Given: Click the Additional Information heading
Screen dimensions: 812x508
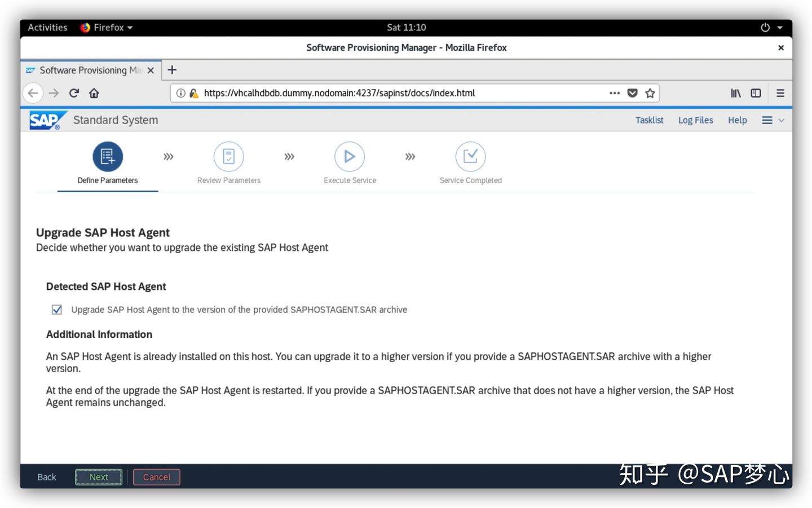Looking at the screenshot, I should click(x=99, y=334).
